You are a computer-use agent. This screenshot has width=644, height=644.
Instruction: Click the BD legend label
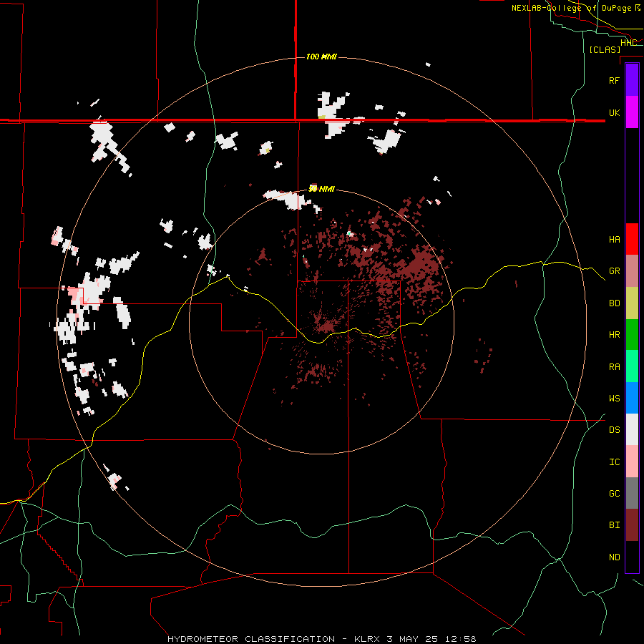614,303
